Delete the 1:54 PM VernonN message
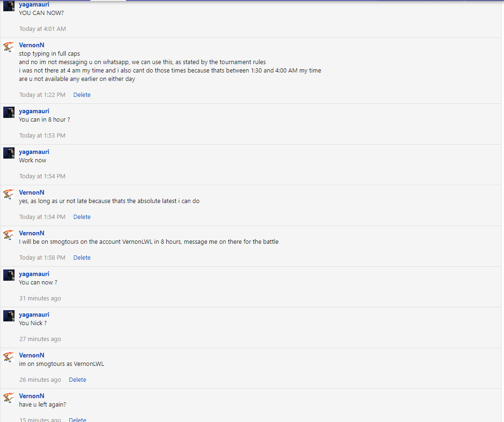The image size is (504, 422). [x=82, y=217]
